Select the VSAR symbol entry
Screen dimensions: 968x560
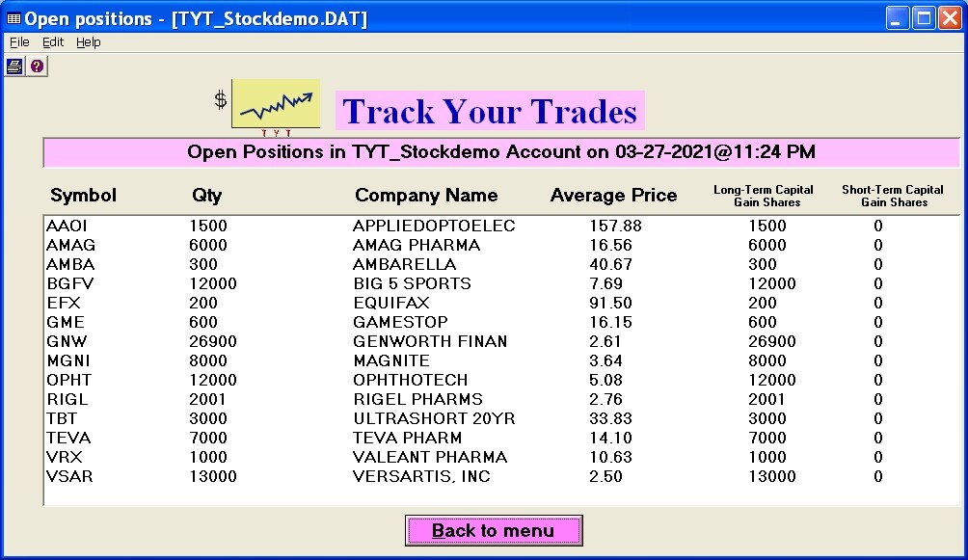coord(69,476)
